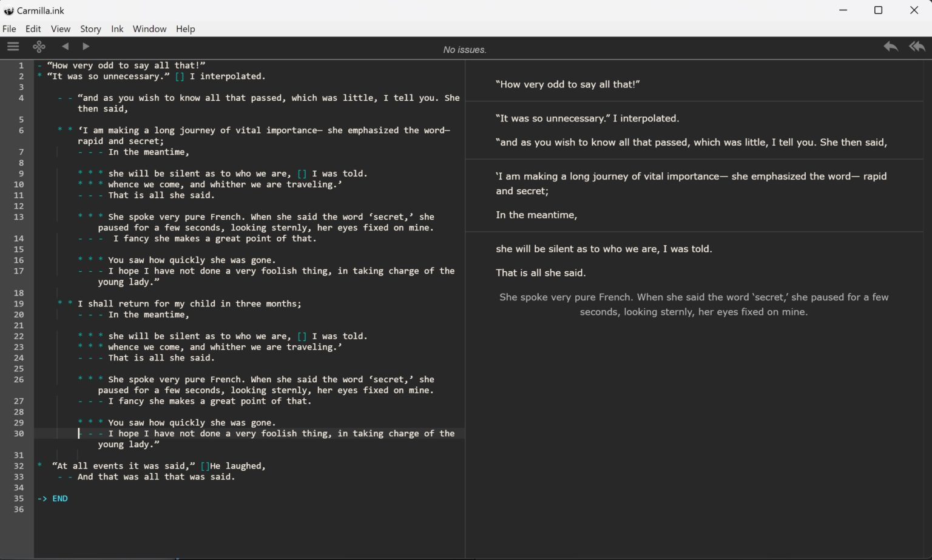Expand the View menu
The height and width of the screenshot is (560, 932).
[60, 29]
